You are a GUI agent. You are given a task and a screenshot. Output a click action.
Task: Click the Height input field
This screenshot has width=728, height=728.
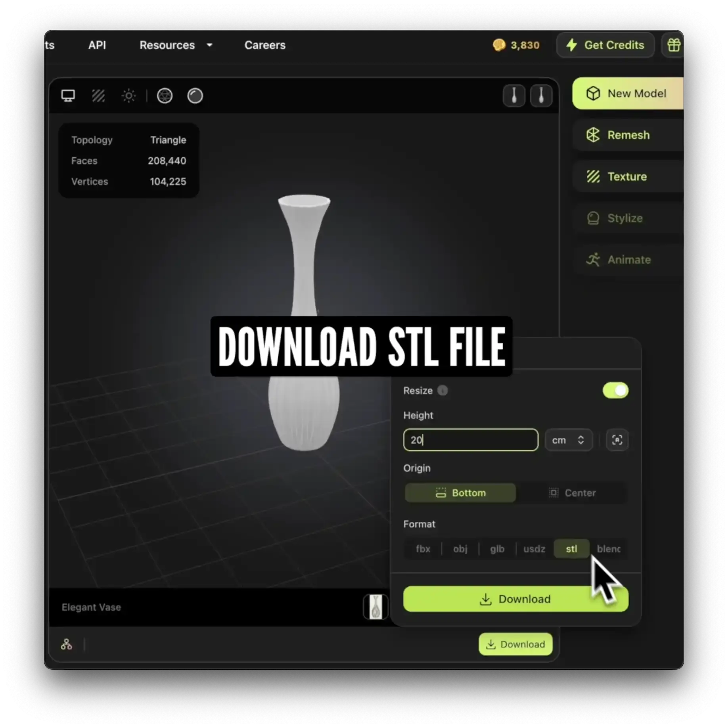(471, 440)
